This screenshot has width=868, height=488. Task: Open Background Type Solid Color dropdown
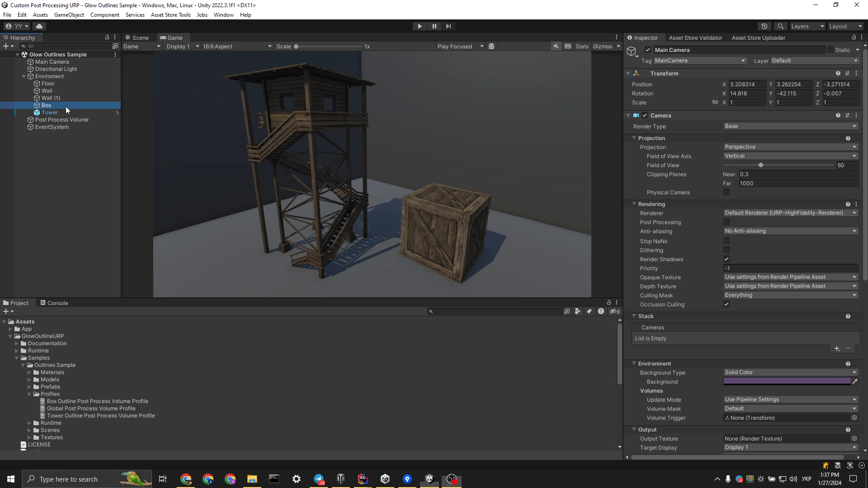[x=790, y=373]
